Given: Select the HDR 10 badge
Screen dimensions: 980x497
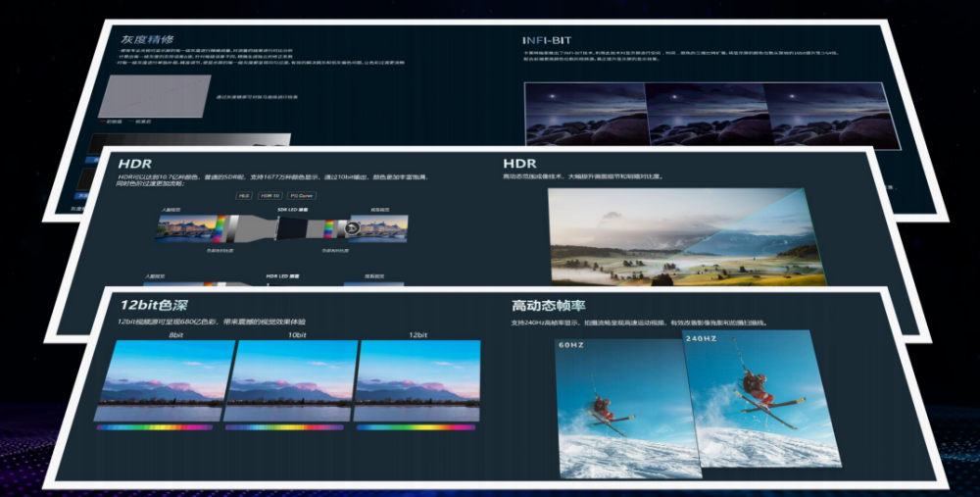Looking at the screenshot, I should [x=270, y=196].
